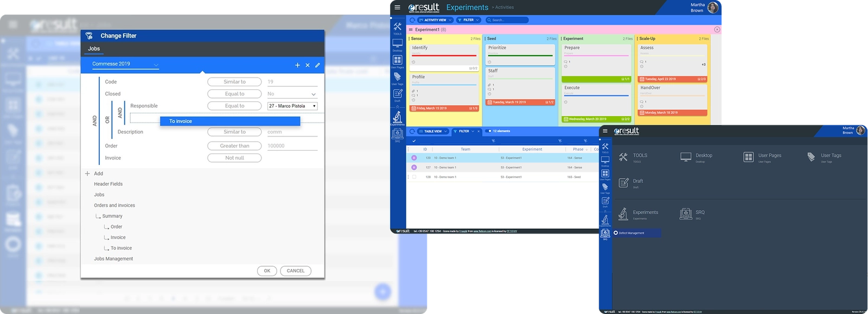Select Defect Management radio option
The width and height of the screenshot is (868, 314).
click(x=616, y=233)
